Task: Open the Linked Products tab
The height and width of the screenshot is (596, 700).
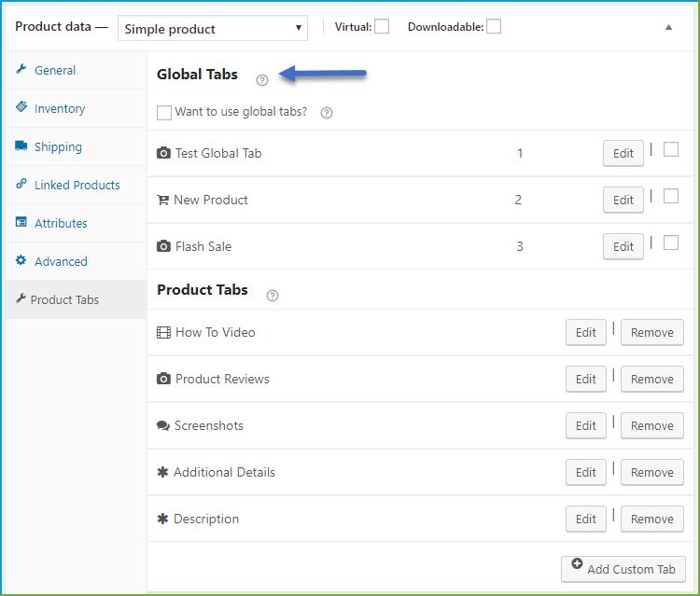Action: tap(76, 185)
